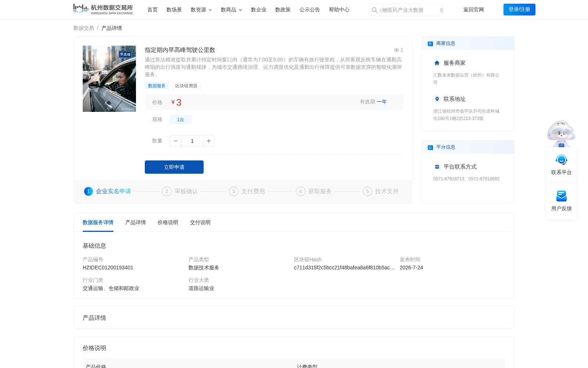Open 帮助中心 navigation item
This screenshot has width=588, height=368.
[x=339, y=10]
